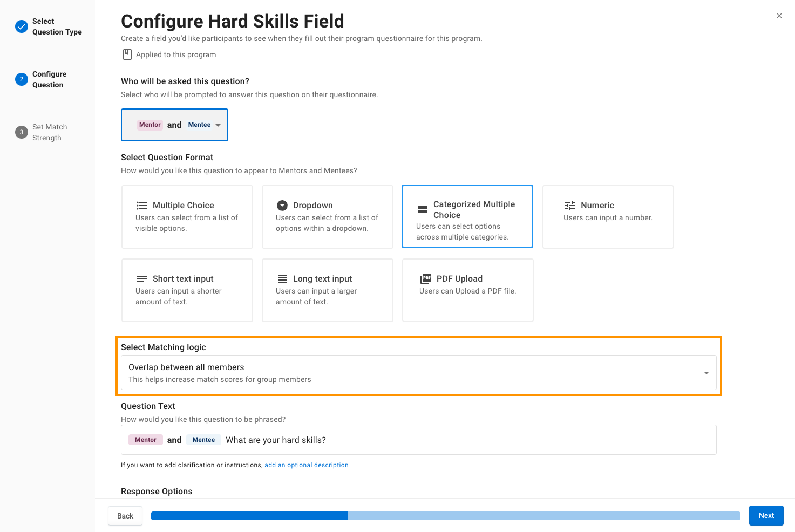
Task: Click the Long text input icon
Action: click(x=282, y=279)
